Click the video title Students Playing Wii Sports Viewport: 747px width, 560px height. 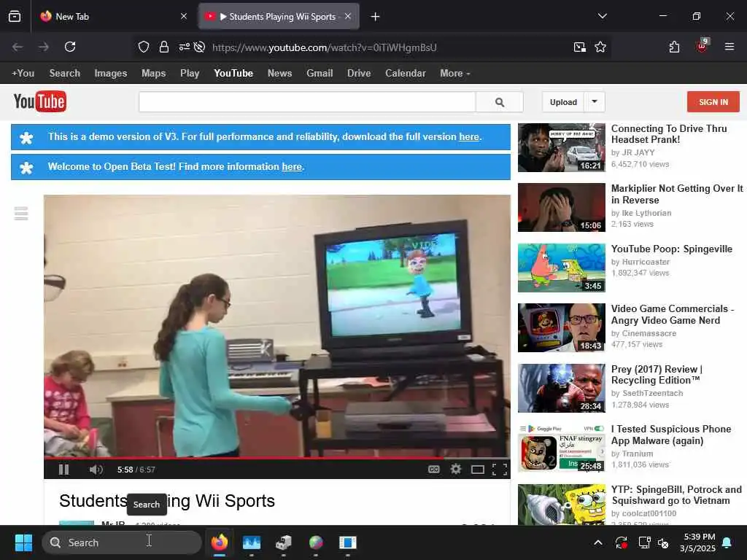point(167,501)
